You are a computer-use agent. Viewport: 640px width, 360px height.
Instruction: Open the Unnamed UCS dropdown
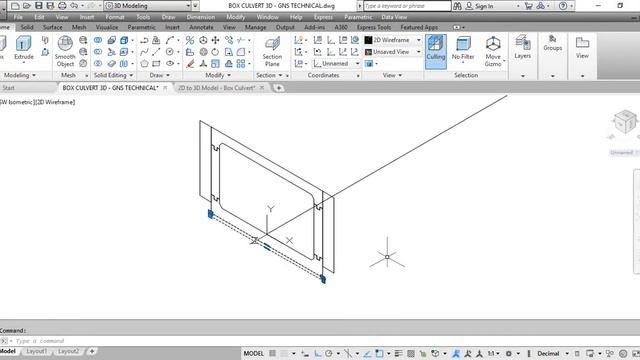337,64
